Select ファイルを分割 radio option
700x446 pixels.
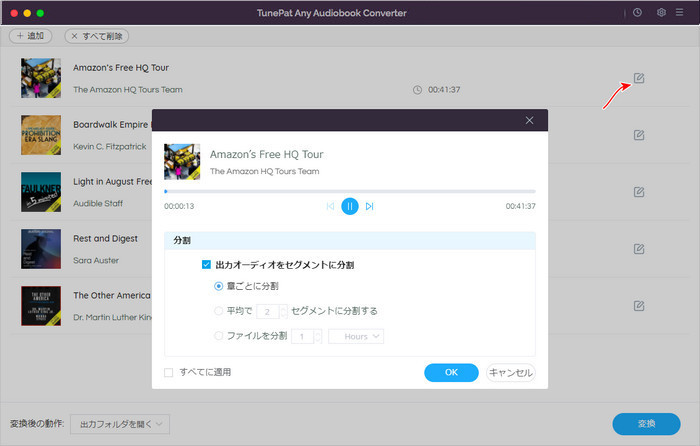pyautogui.click(x=218, y=336)
